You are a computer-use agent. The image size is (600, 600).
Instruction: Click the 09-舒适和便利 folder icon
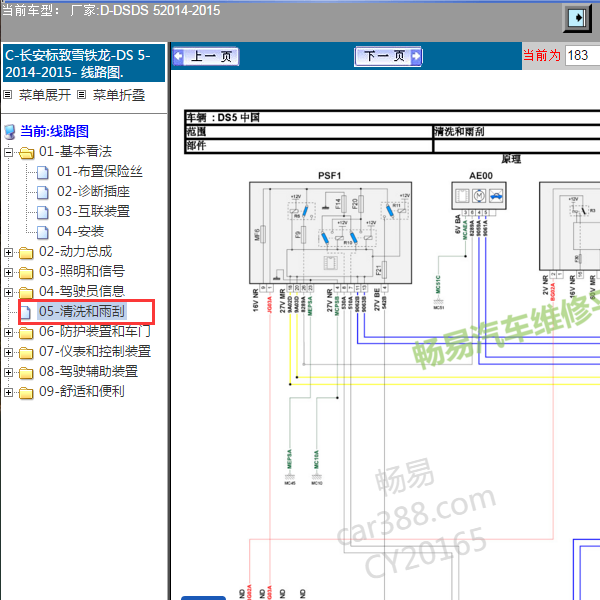[26, 393]
